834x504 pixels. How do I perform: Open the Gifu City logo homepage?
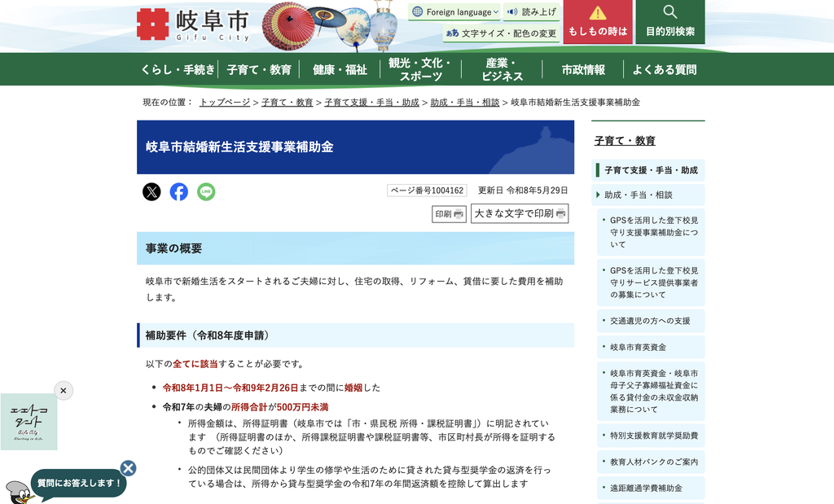[193, 24]
